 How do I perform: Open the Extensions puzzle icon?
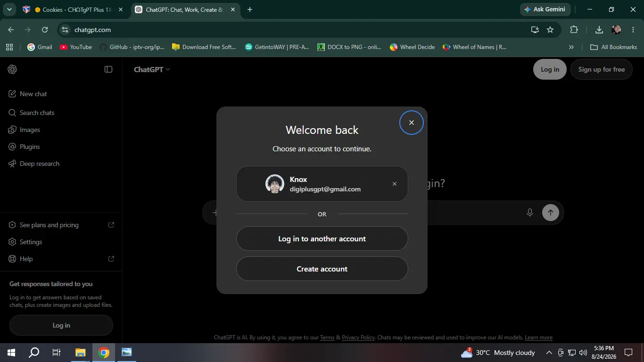point(574,30)
